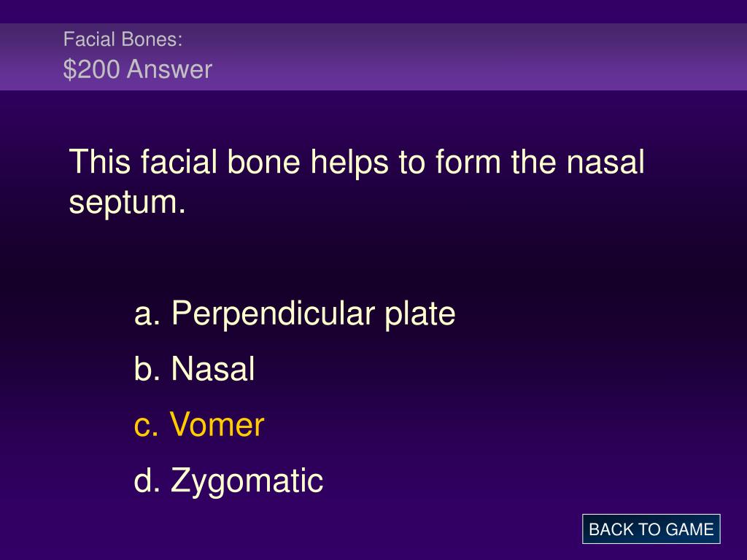747x560 pixels.
Task: Click the 'Facial Bones:' category label
Action: 123,39
